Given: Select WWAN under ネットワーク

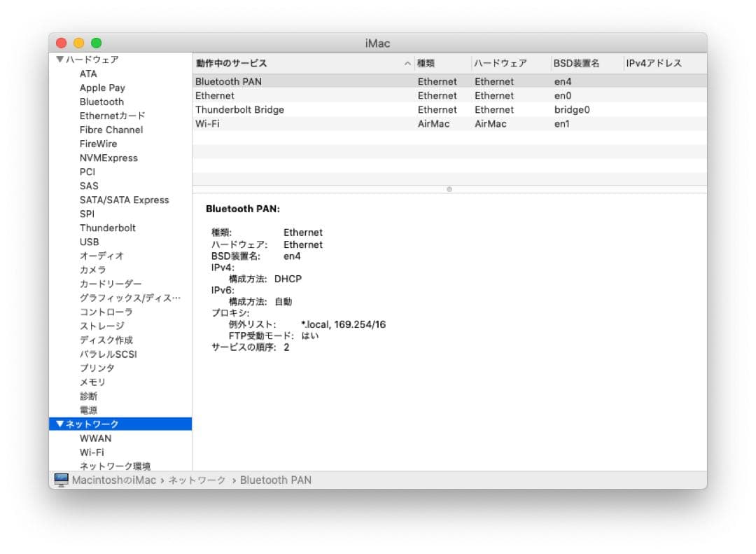Looking at the screenshot, I should click(x=95, y=438).
